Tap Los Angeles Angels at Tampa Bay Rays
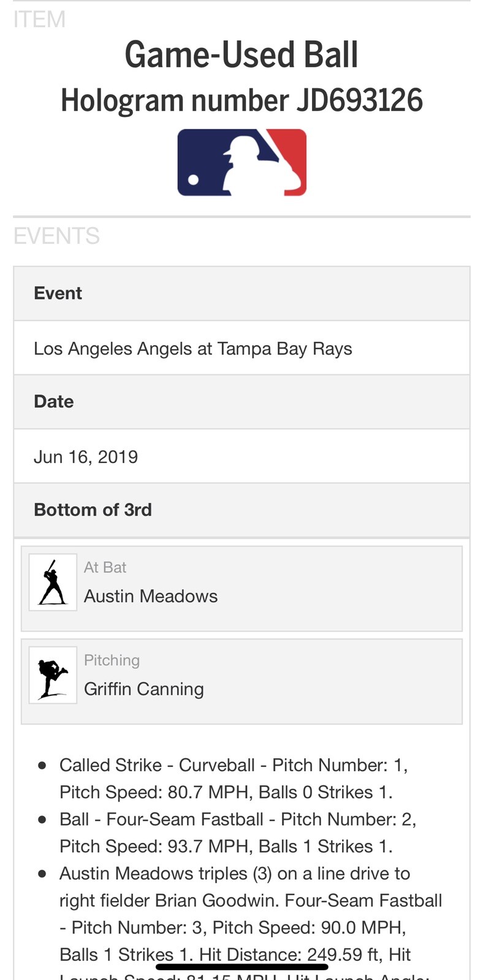The image size is (483, 980). coord(193,349)
